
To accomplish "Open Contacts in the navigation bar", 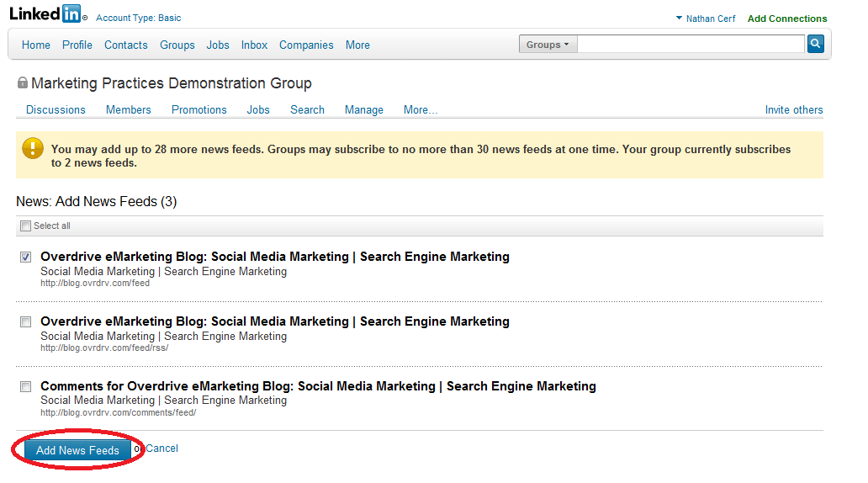I will tap(125, 45).
